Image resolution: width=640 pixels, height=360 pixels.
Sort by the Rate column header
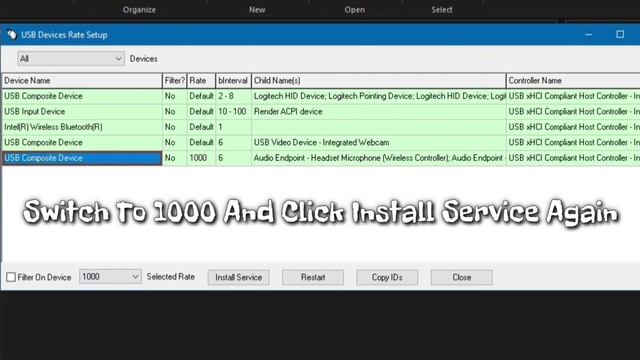(x=201, y=81)
